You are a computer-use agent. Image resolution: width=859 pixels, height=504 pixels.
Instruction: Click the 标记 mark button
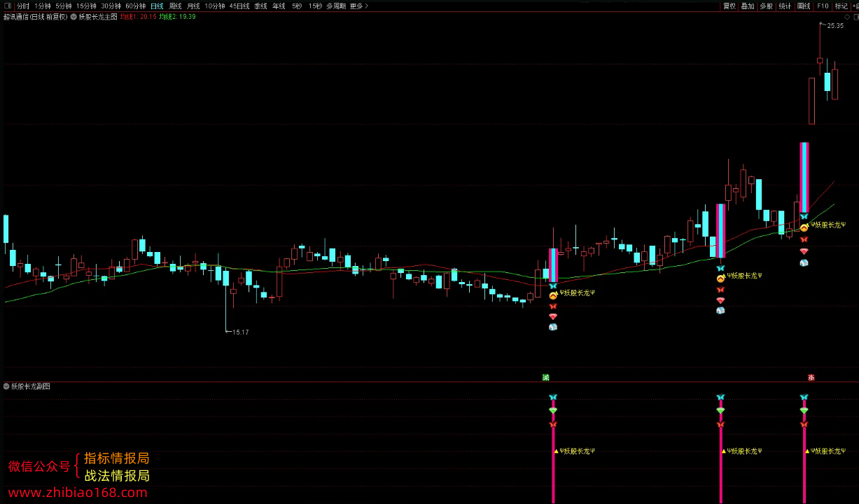841,6
